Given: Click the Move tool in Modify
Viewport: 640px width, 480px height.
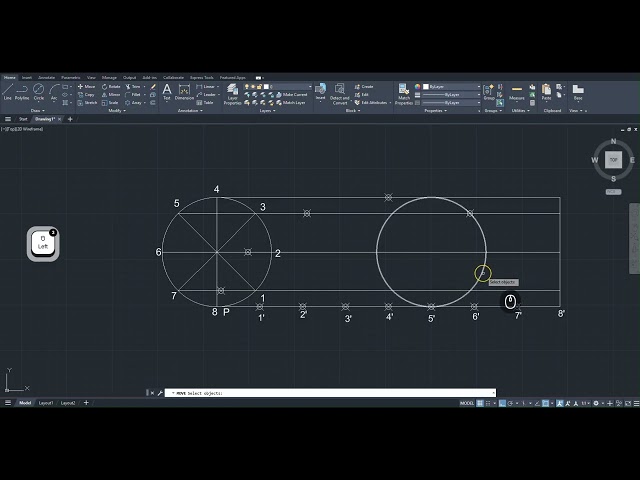Looking at the screenshot, I should 87,87.
